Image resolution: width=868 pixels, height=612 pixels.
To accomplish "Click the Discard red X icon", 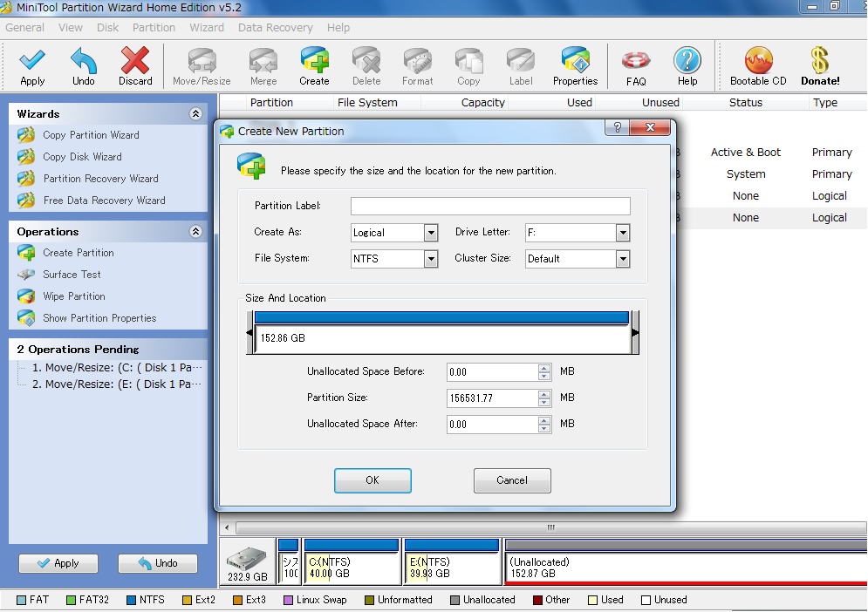I will [x=135, y=66].
